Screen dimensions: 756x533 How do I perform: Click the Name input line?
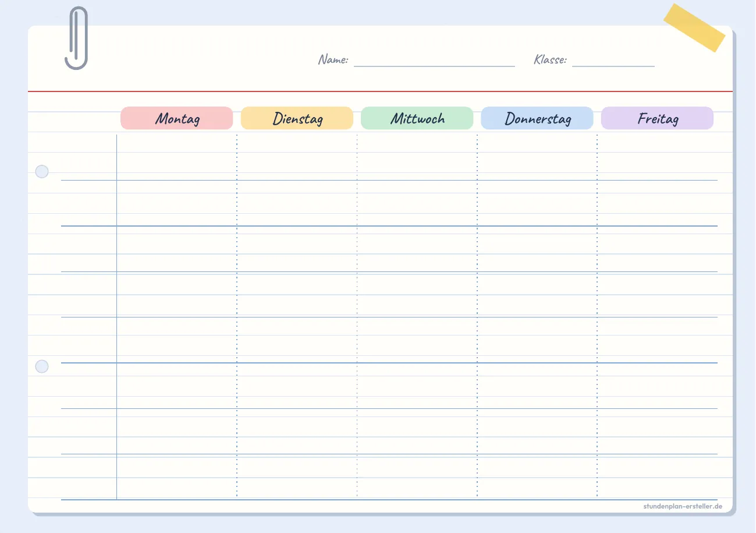point(434,66)
